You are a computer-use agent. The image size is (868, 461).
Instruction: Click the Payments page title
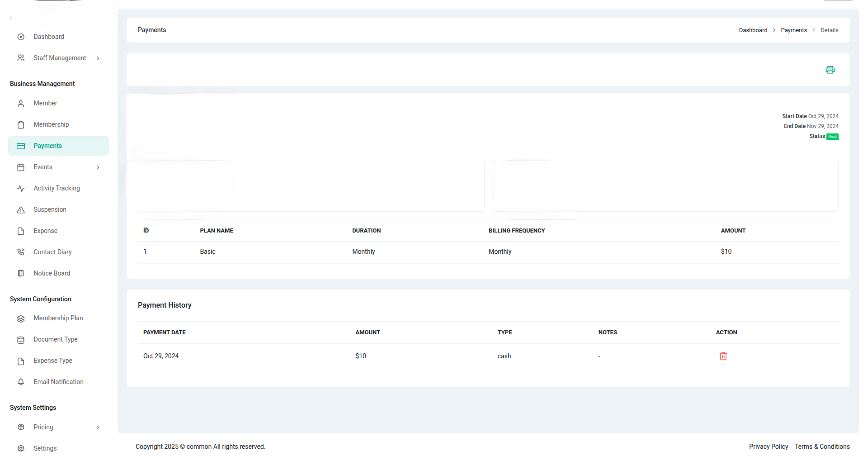(152, 30)
